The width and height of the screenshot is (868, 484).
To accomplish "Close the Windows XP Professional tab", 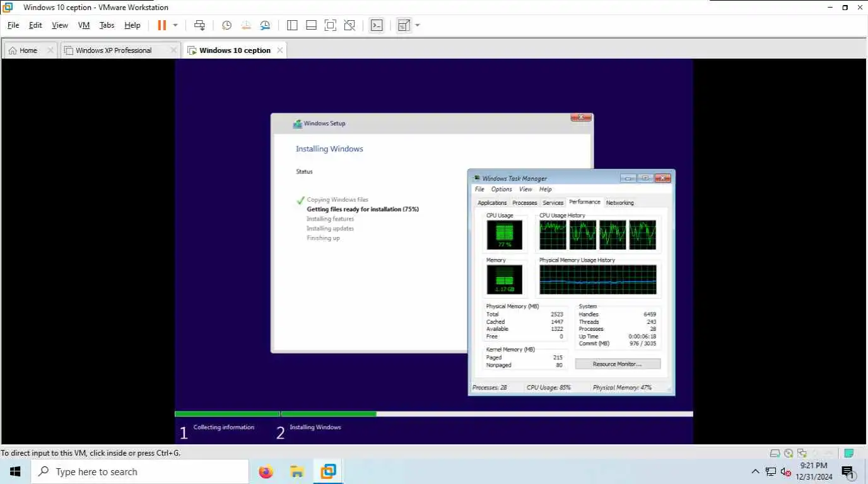I will (174, 50).
